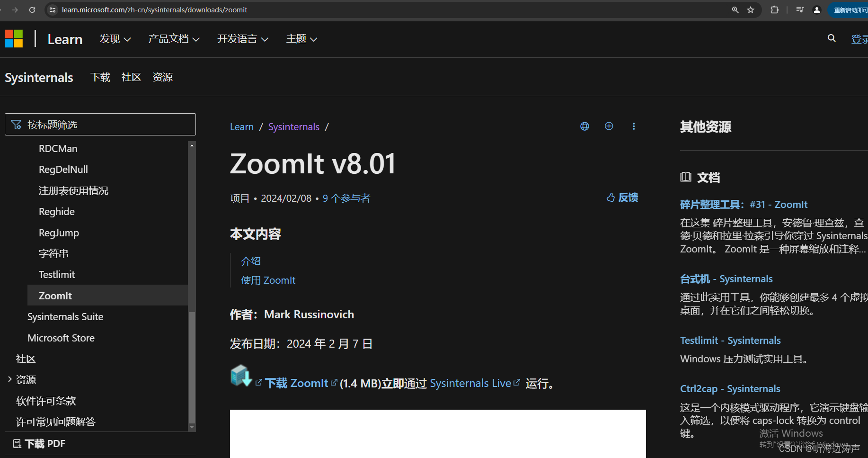Image resolution: width=868 pixels, height=458 pixels.
Task: Click the Microsoft logo
Action: click(x=13, y=38)
